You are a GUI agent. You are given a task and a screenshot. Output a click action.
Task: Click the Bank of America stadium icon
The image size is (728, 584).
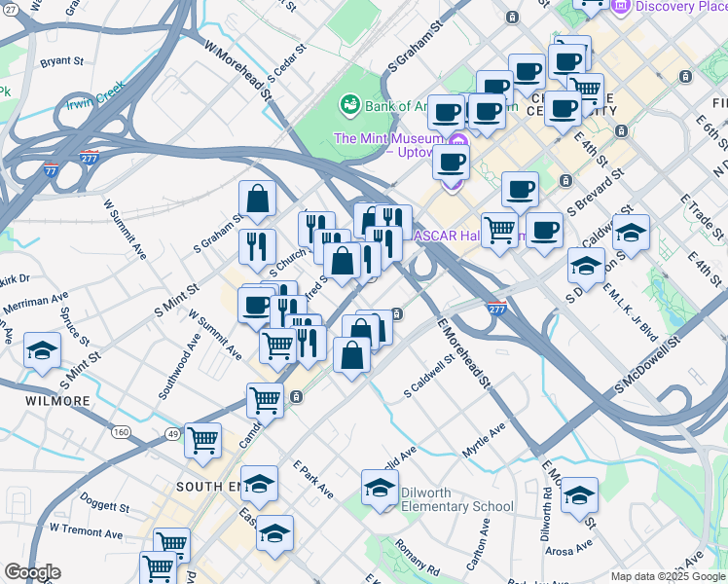click(x=347, y=103)
